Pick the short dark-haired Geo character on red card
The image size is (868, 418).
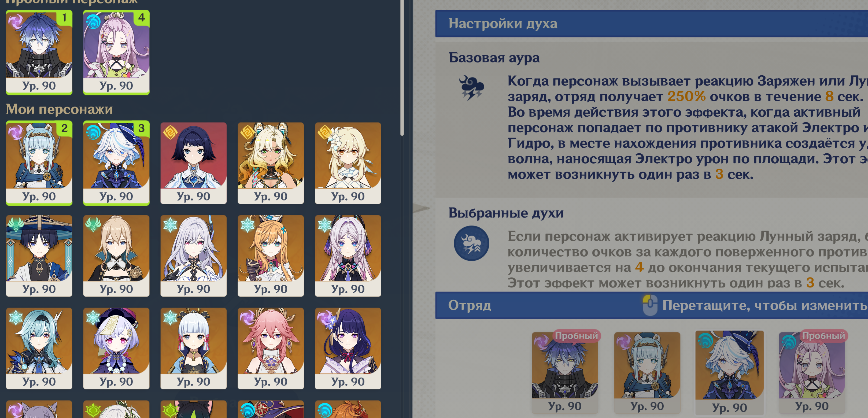point(193,163)
